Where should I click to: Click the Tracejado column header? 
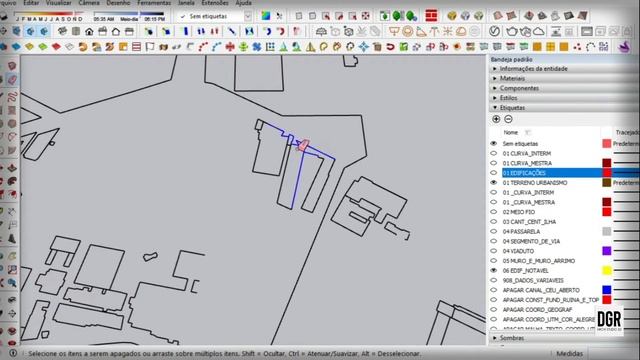tap(627, 133)
